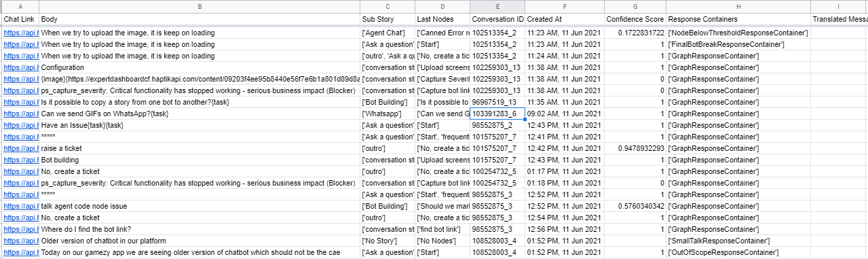Open chat link for 'Older version of chatbot' row
This screenshot has width=868, height=259.
20,241
